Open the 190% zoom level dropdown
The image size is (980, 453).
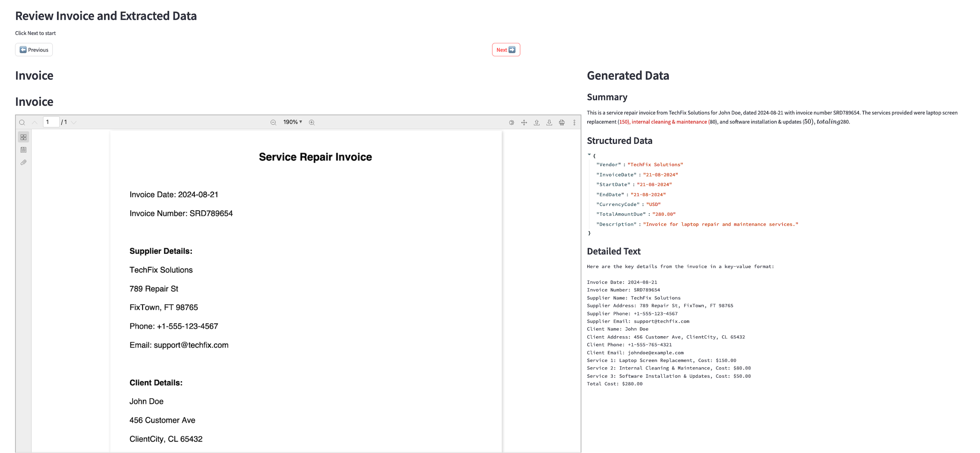point(292,122)
